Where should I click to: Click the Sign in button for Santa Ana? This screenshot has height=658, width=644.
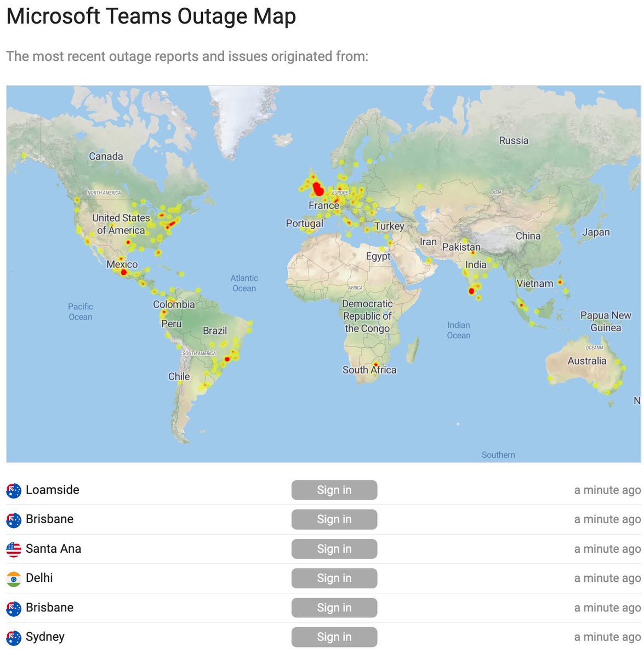(334, 549)
